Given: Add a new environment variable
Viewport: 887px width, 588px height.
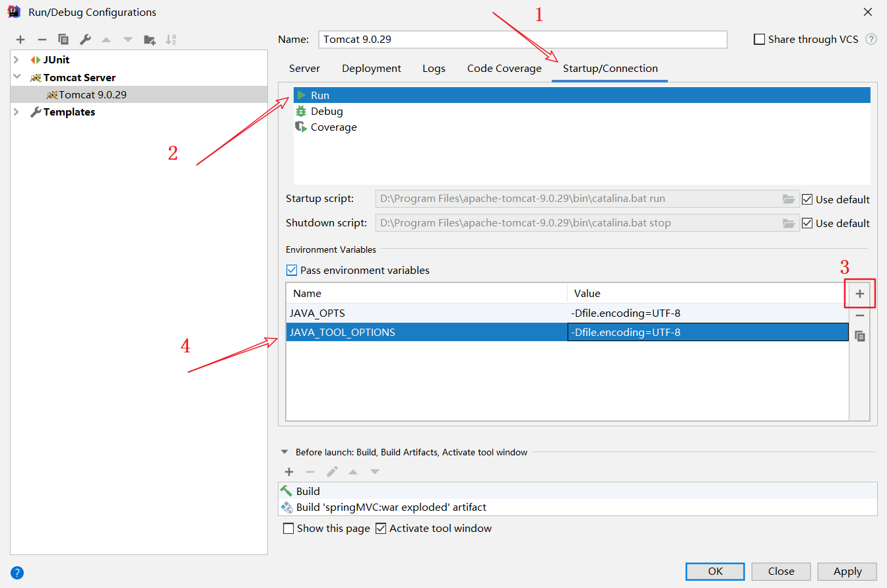Looking at the screenshot, I should point(859,294).
